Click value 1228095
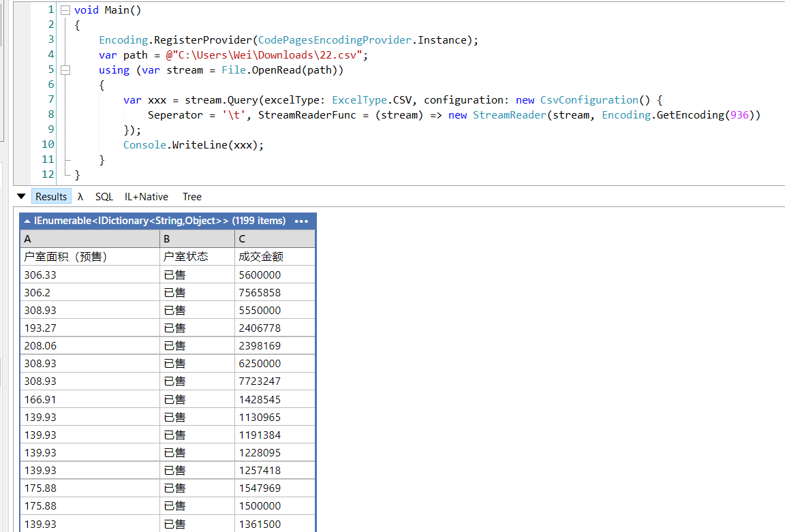Viewport: 785px width, 532px height. [x=260, y=452]
